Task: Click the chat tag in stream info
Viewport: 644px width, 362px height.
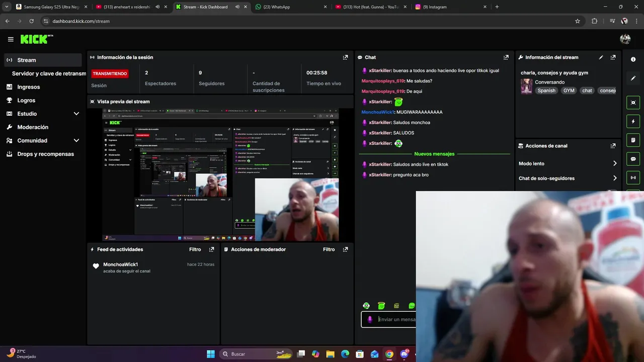Action: point(587,90)
